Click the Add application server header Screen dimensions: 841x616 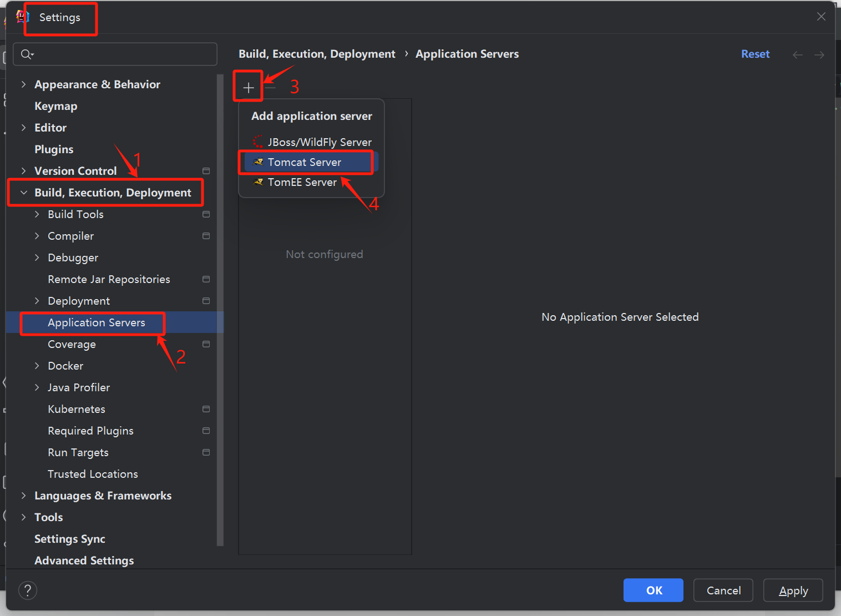[312, 116]
